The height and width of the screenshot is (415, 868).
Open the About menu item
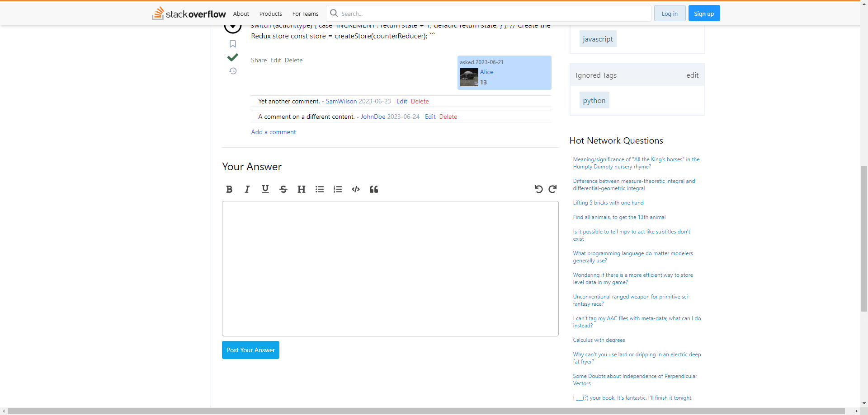click(241, 14)
